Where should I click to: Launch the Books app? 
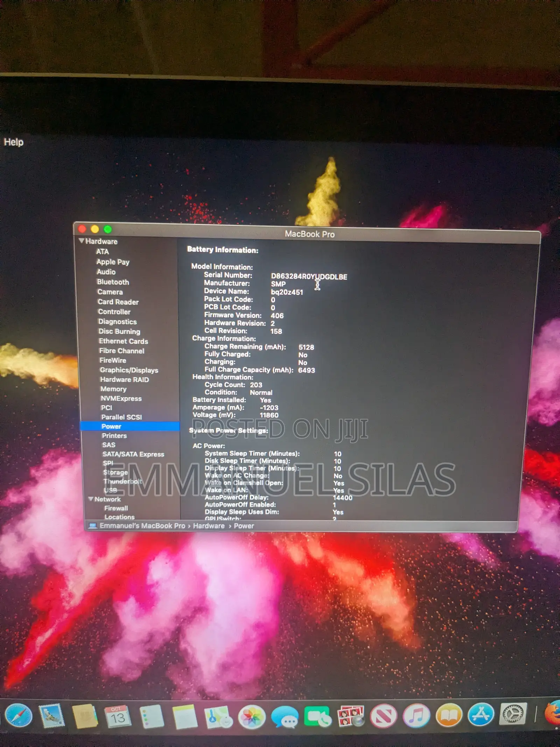point(449,715)
